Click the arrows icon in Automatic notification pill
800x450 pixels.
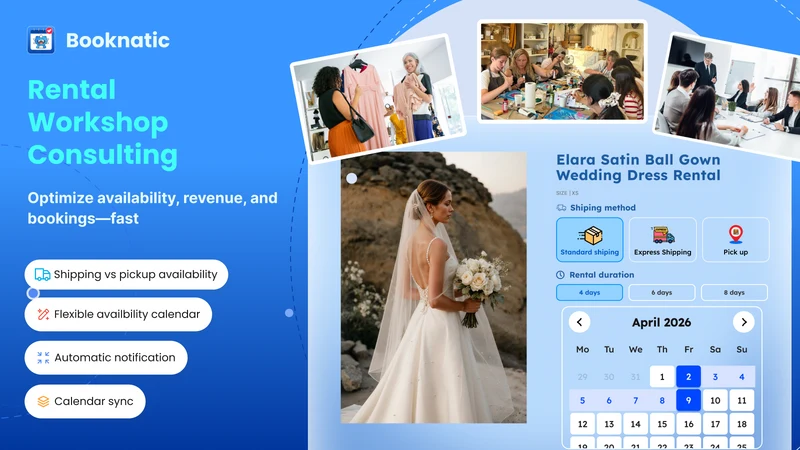coord(43,358)
